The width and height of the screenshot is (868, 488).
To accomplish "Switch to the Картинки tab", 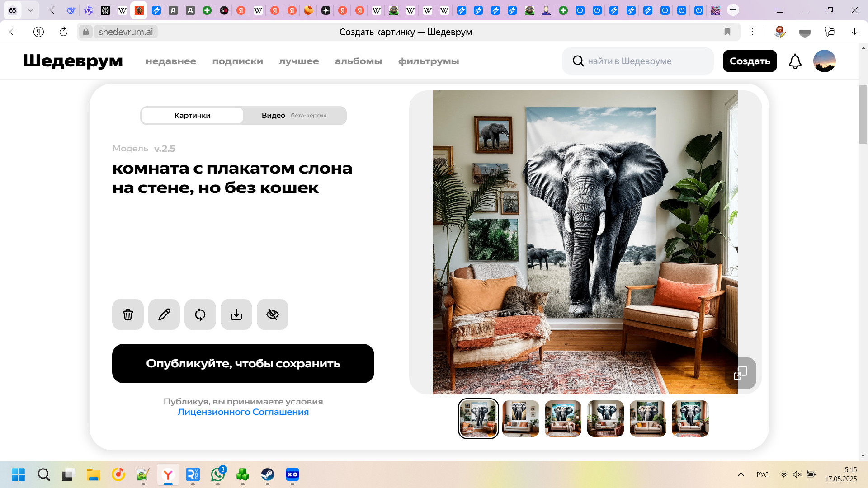I will pos(192,116).
